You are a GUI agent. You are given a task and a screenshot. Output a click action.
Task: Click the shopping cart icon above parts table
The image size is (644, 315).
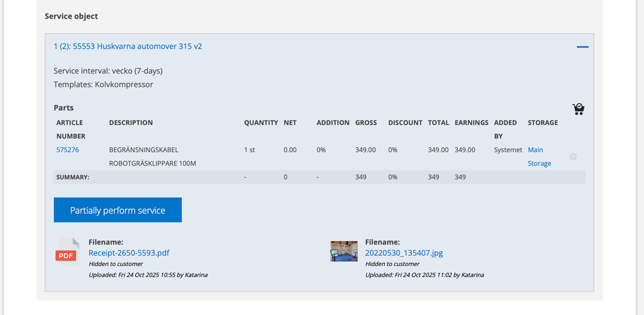coord(579,109)
